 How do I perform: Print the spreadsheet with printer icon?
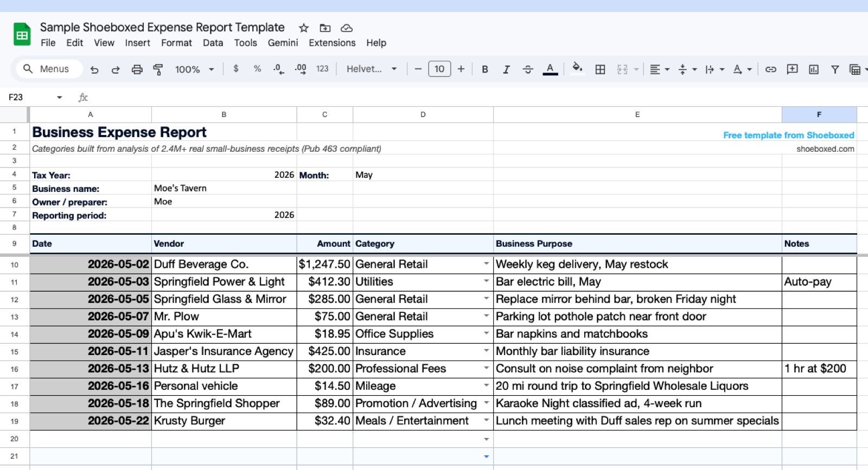[x=137, y=69]
